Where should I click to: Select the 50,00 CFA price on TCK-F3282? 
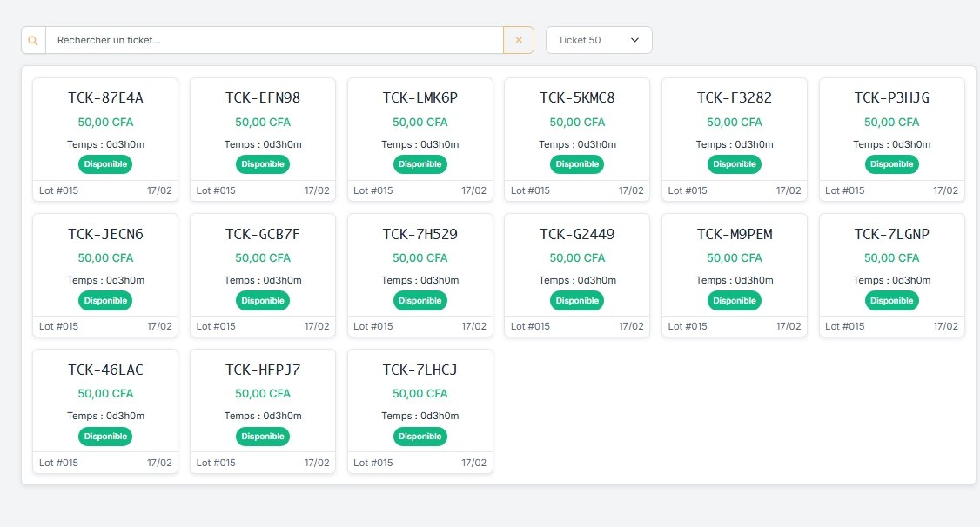pos(735,123)
